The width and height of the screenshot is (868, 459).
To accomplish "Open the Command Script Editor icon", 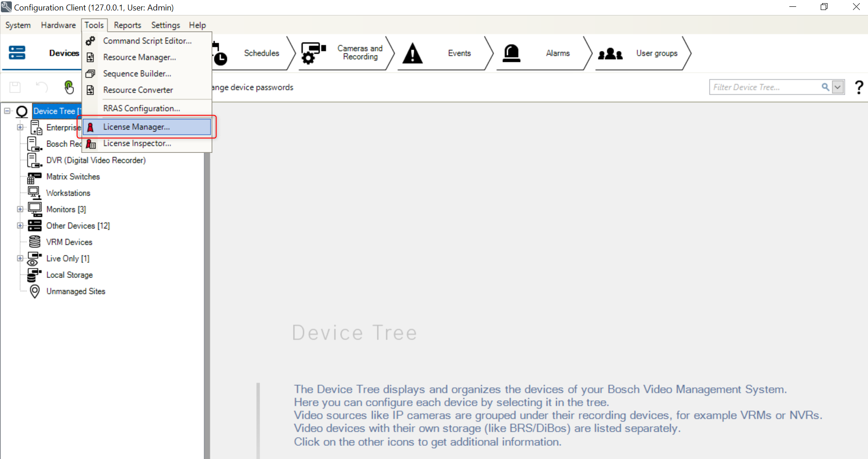I will (90, 41).
